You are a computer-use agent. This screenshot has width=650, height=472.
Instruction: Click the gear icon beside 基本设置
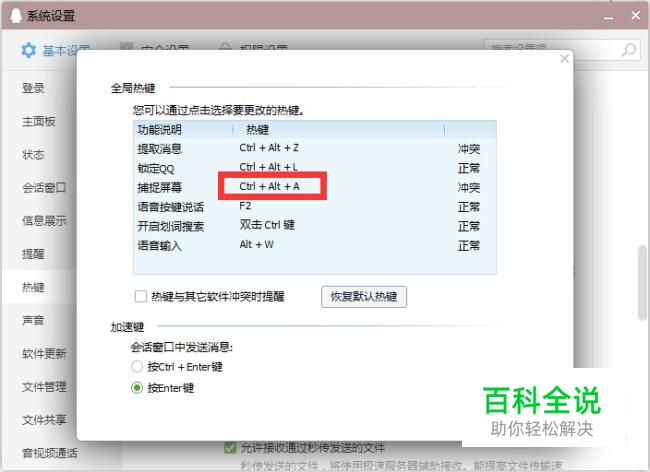29,51
